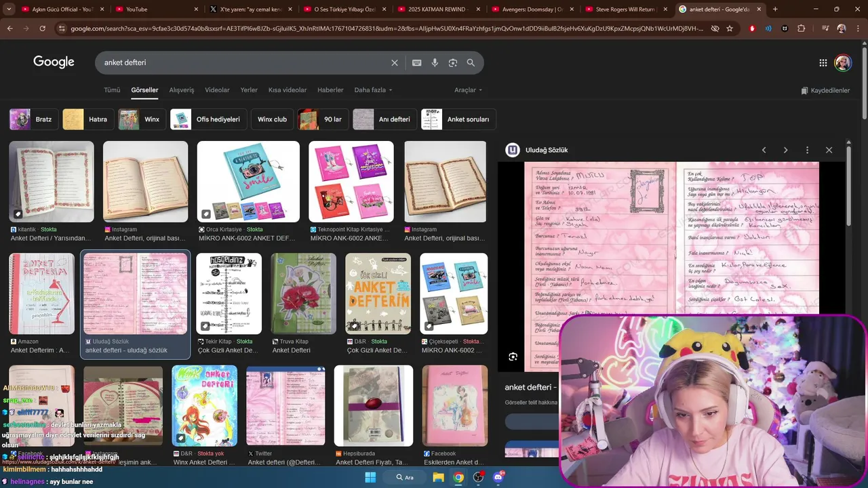Viewport: 868px width, 488px height.
Task: Open more options in image preview panel
Action: pos(807,150)
